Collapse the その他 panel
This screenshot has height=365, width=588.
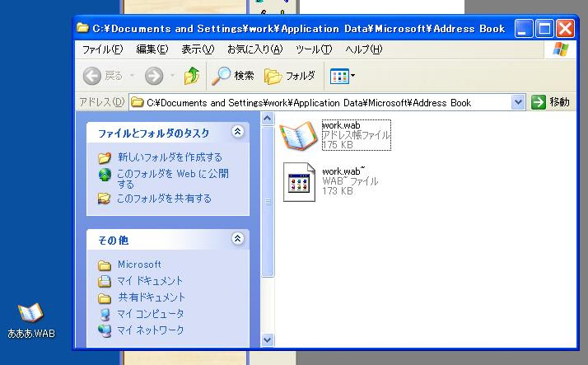(238, 239)
